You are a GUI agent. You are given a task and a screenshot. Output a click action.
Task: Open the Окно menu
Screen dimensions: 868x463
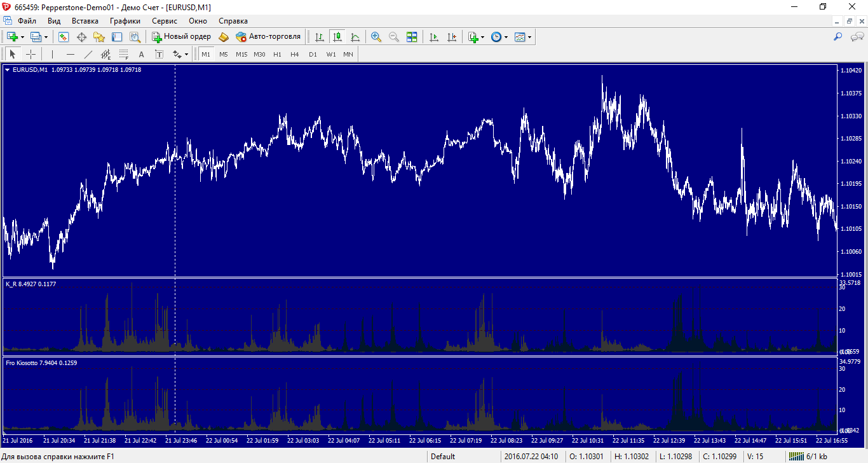coord(198,21)
